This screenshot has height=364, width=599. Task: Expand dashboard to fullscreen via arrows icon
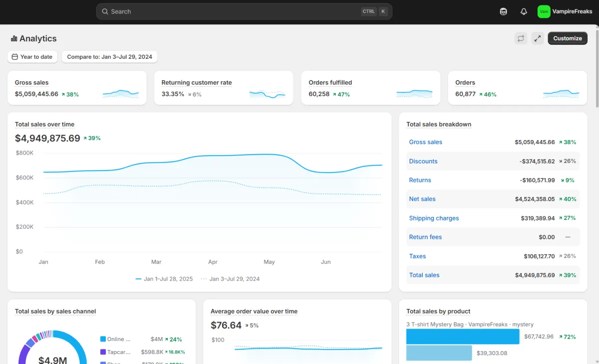(538, 38)
